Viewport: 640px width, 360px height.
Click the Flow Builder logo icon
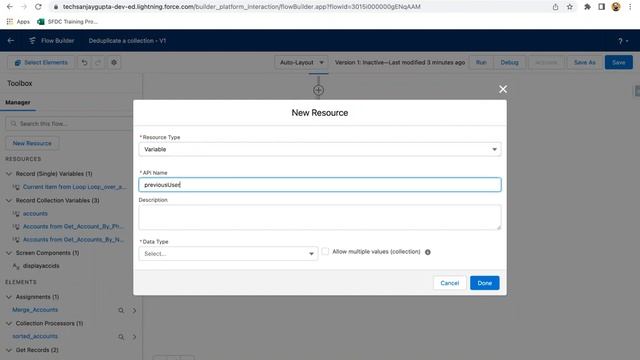pyautogui.click(x=32, y=40)
